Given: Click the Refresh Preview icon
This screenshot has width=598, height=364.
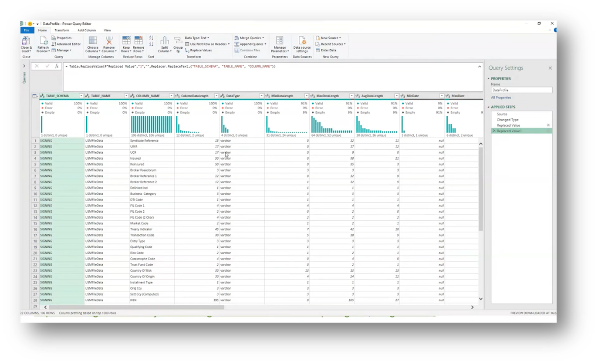Looking at the screenshot, I should 43,40.
